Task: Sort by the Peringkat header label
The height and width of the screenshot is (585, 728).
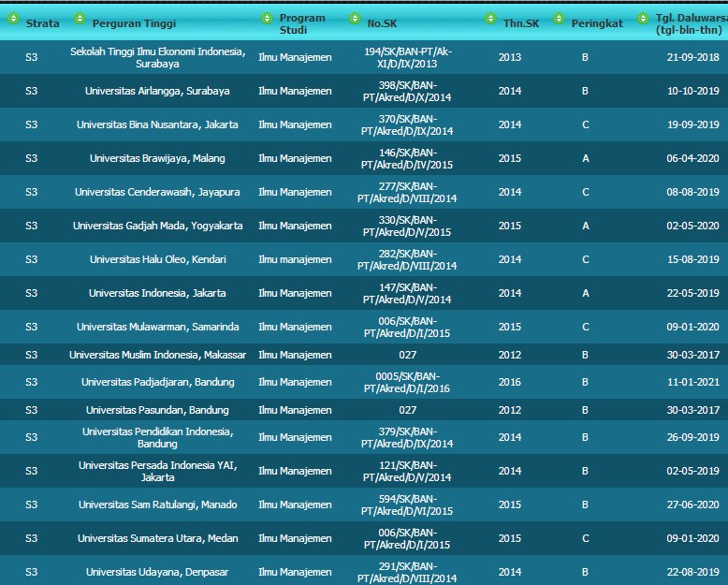Action: [x=597, y=23]
